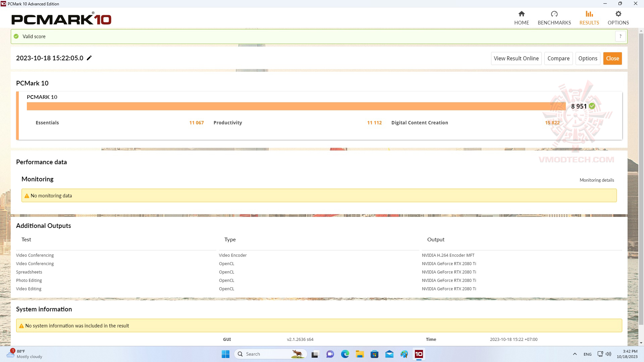Click the result Options button

(588, 58)
